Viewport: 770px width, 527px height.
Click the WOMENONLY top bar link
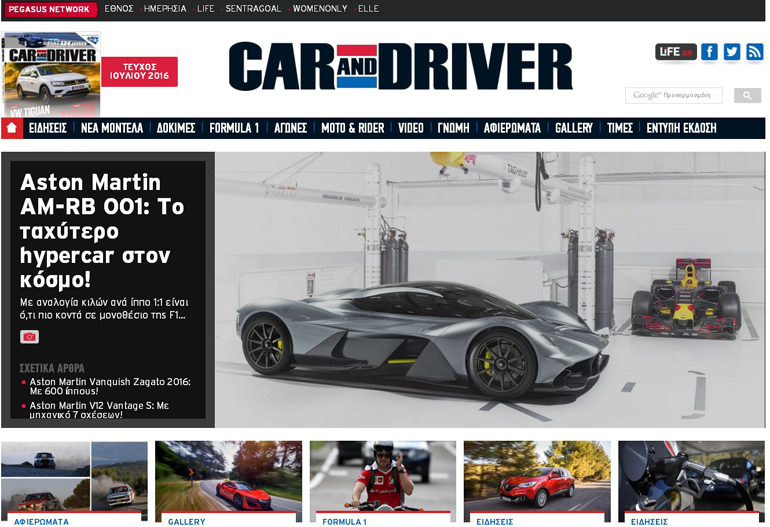(320, 9)
